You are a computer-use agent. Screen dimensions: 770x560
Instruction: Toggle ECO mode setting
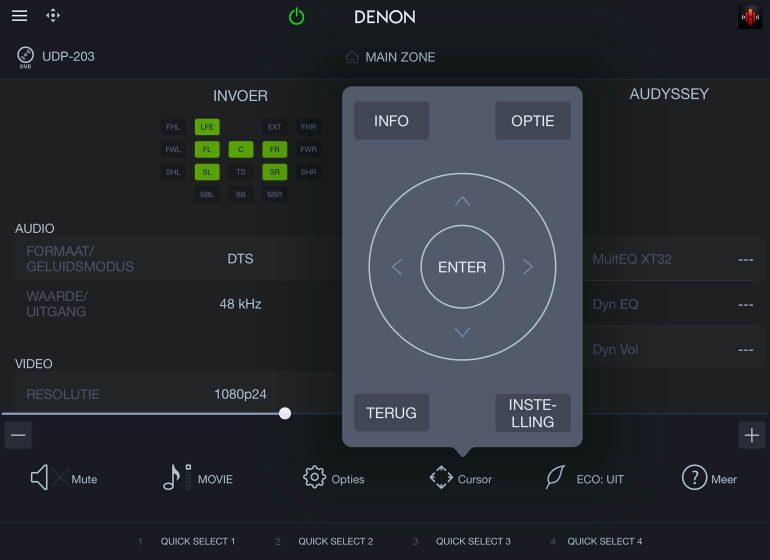584,478
